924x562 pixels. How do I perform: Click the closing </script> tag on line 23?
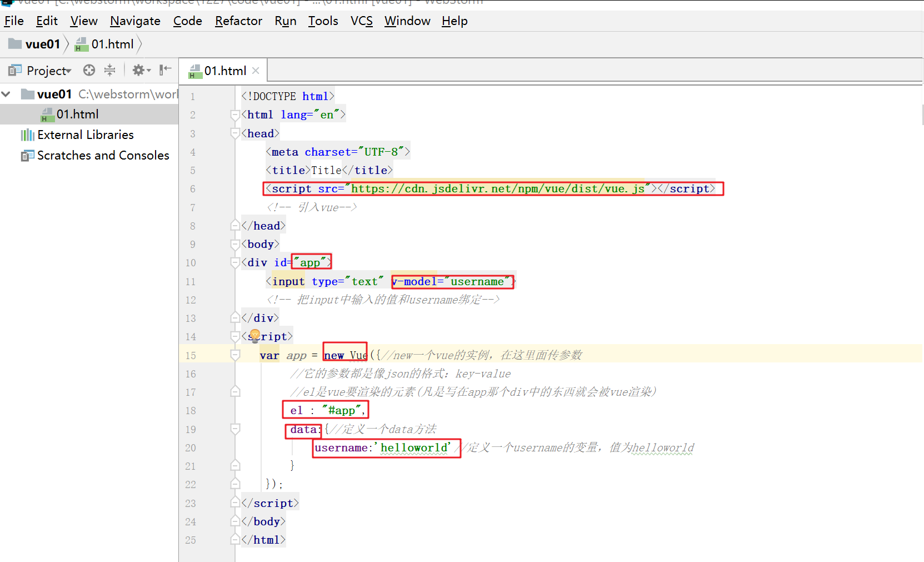click(270, 503)
